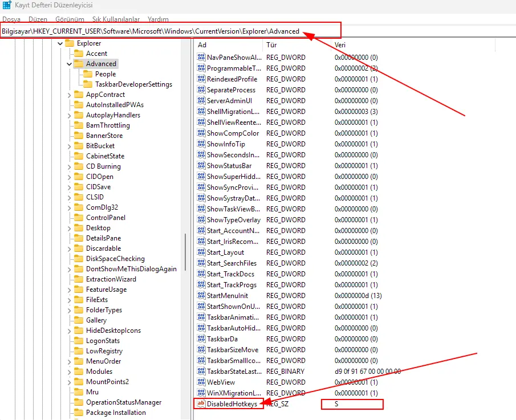
Task: Select the WebView value icon
Action: point(201,382)
